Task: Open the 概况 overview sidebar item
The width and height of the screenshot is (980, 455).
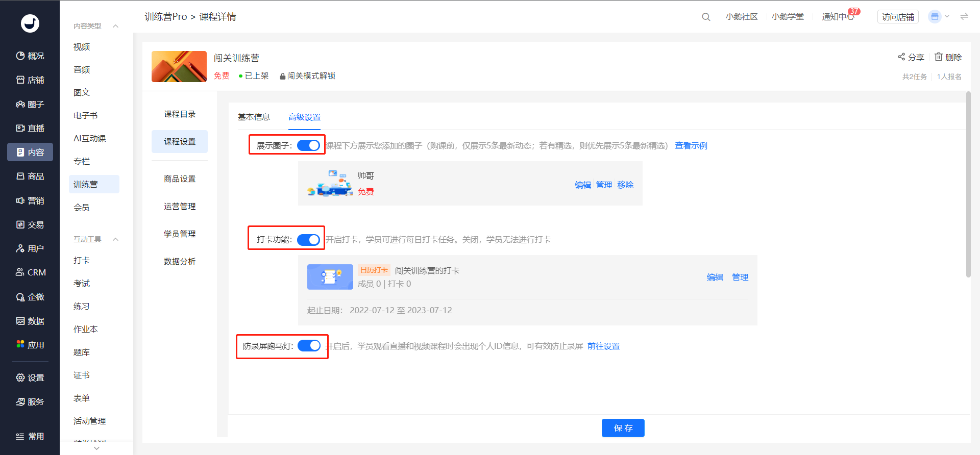Action: 30,56
